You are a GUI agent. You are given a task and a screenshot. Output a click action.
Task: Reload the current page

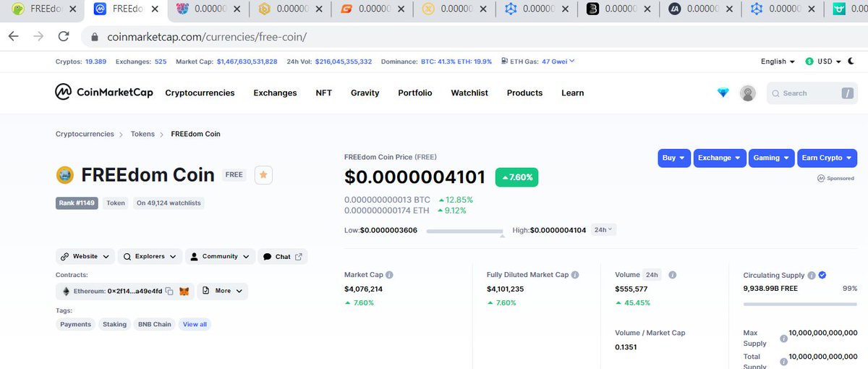click(64, 36)
